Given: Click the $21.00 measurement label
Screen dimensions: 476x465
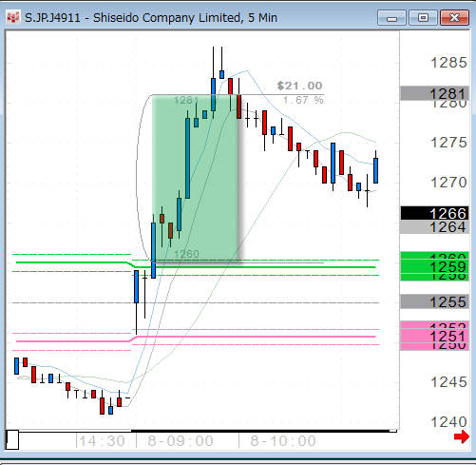Looking at the screenshot, I should [x=299, y=86].
